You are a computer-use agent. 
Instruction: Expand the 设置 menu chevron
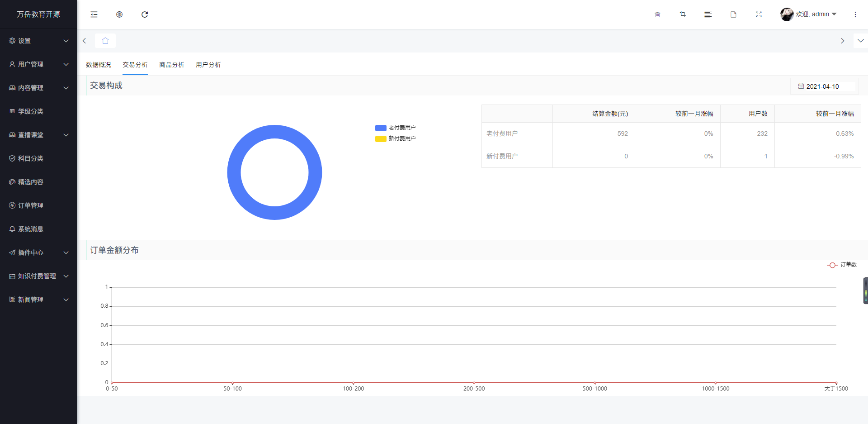click(66, 41)
